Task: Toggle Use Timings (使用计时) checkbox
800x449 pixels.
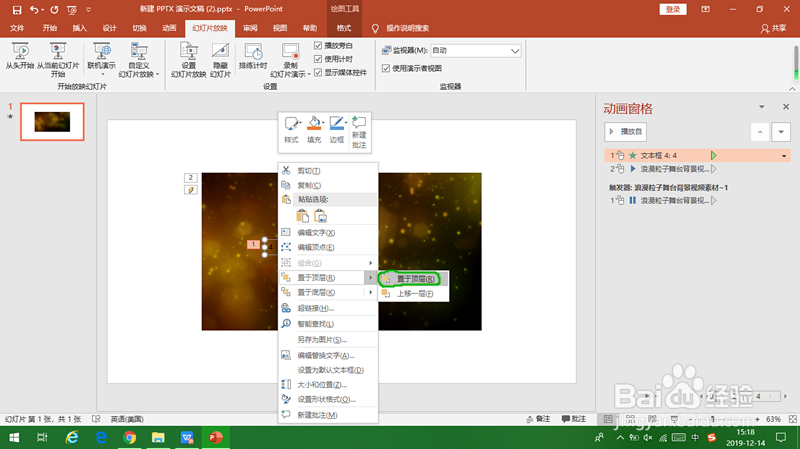Action: tap(318, 59)
